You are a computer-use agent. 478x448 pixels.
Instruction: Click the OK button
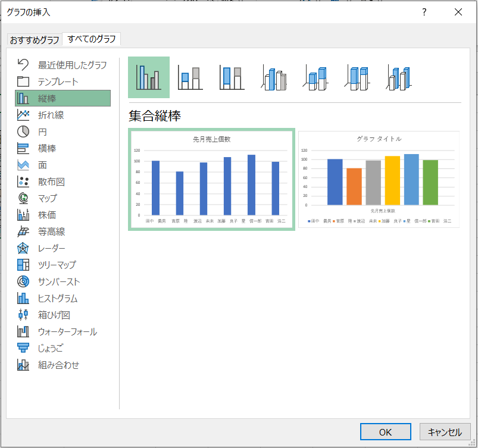pyautogui.click(x=385, y=431)
